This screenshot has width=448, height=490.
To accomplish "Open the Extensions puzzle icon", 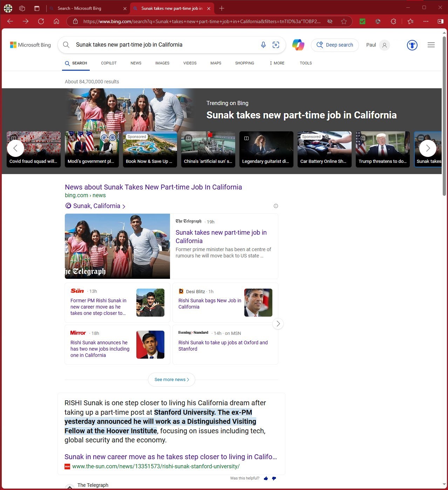I will tap(393, 21).
